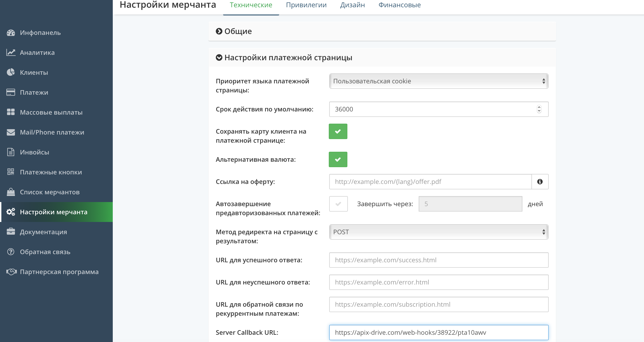Click the label Ссылка на оферту
Screen dimensions: 644x342
245,182
